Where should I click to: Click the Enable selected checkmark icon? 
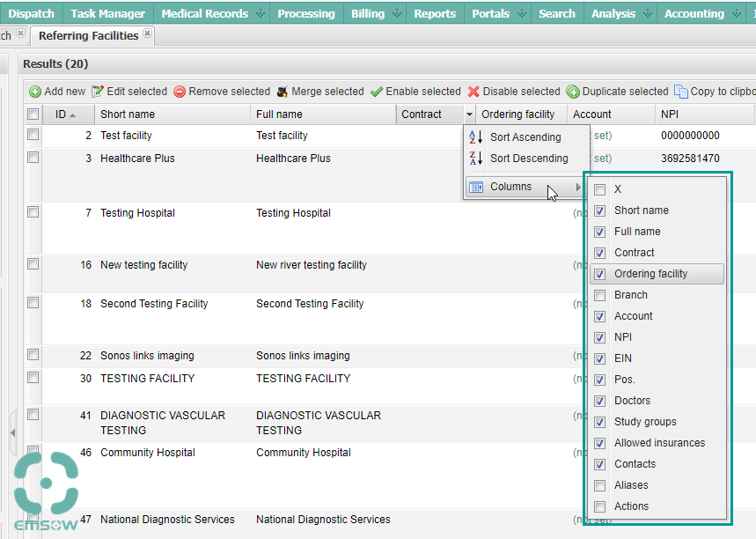tap(377, 92)
